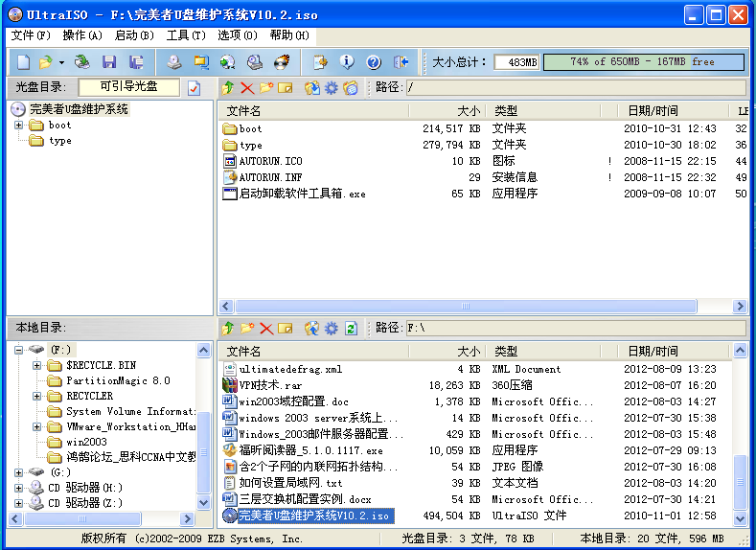Go up one level in local directory toolbar
756x550 pixels.
pos(228,329)
